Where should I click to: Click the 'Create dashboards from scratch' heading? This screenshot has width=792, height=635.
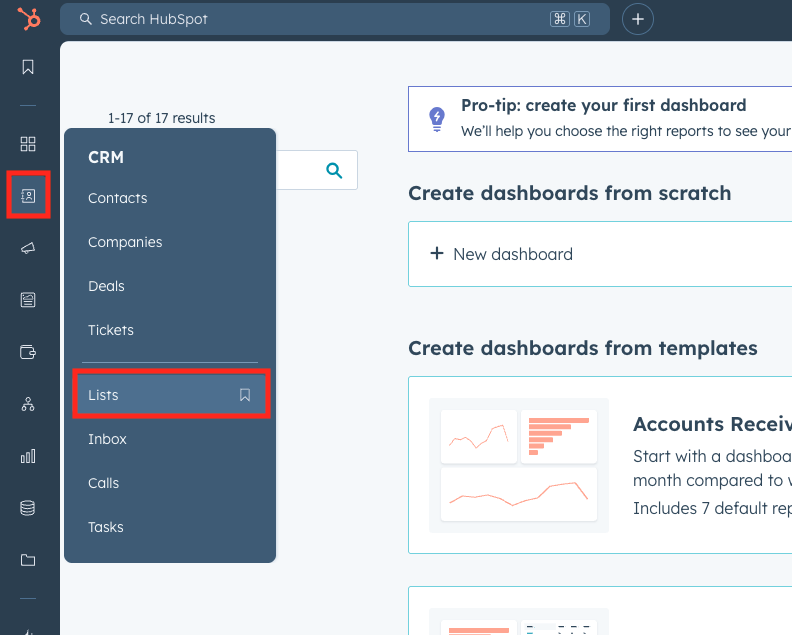pyautogui.click(x=570, y=193)
